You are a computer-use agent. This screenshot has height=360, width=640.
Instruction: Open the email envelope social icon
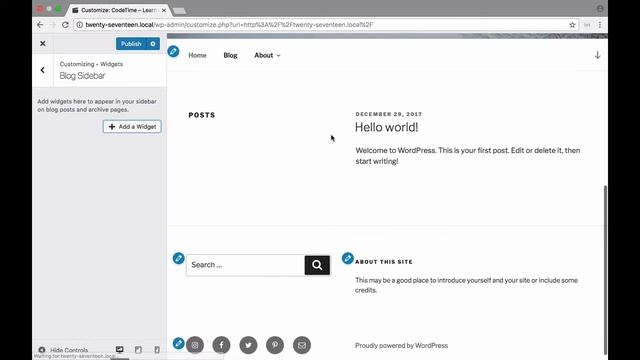point(302,345)
